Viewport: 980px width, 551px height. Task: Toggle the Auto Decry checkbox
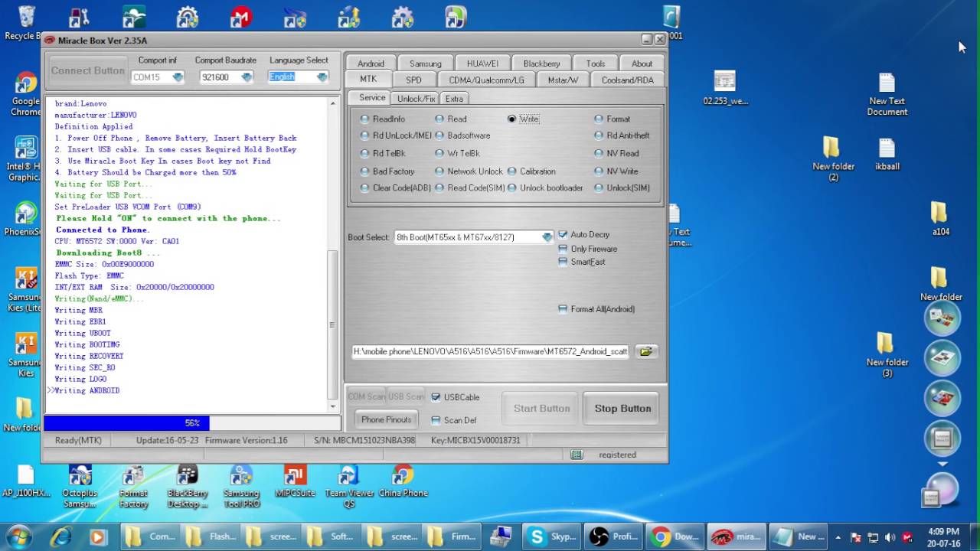(584, 234)
